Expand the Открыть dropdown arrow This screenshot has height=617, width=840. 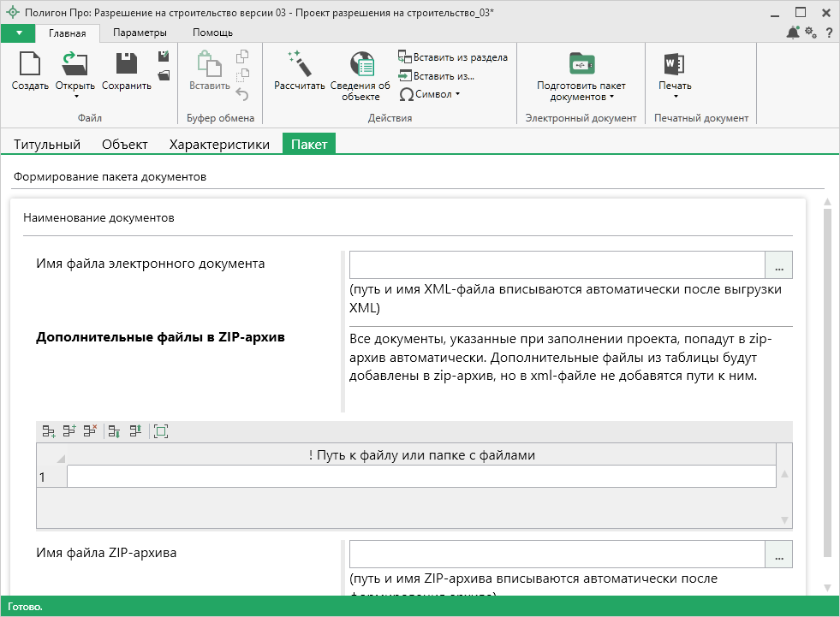(75, 96)
